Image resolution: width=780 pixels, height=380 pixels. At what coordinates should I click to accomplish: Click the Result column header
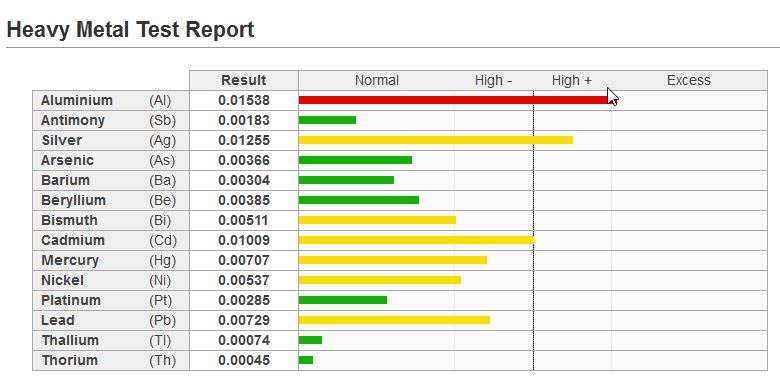244,80
